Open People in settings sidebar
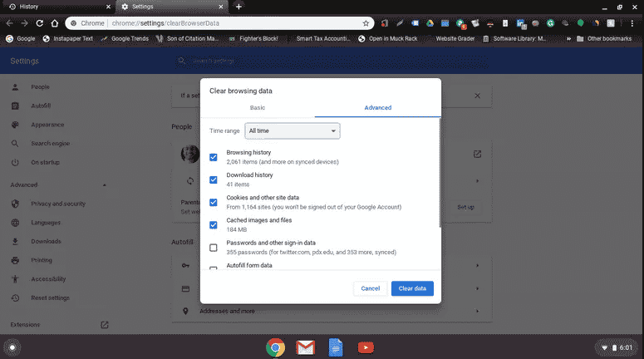 point(40,87)
